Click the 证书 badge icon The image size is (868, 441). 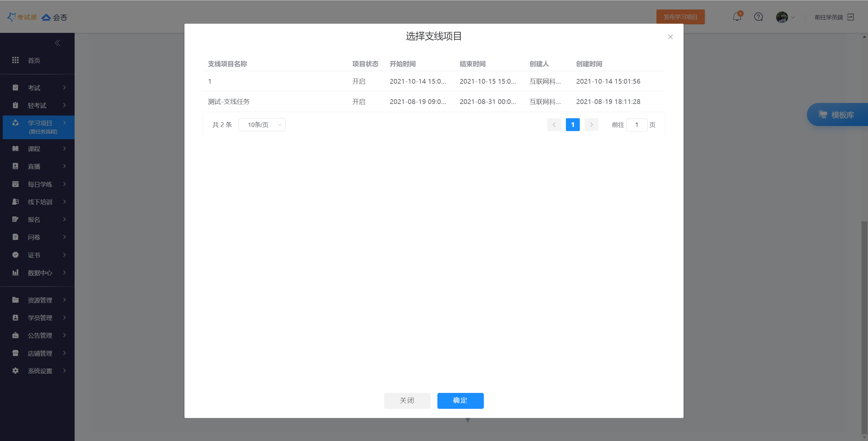click(15, 255)
